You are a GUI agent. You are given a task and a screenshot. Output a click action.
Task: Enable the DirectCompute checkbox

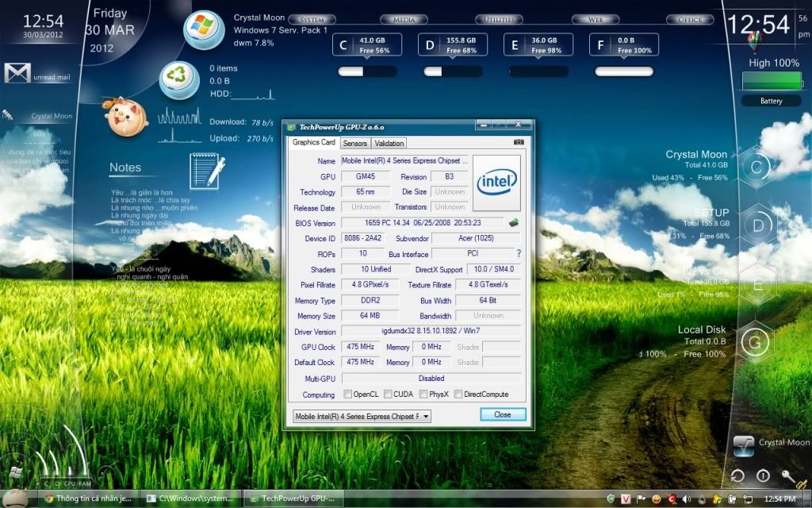(x=458, y=394)
